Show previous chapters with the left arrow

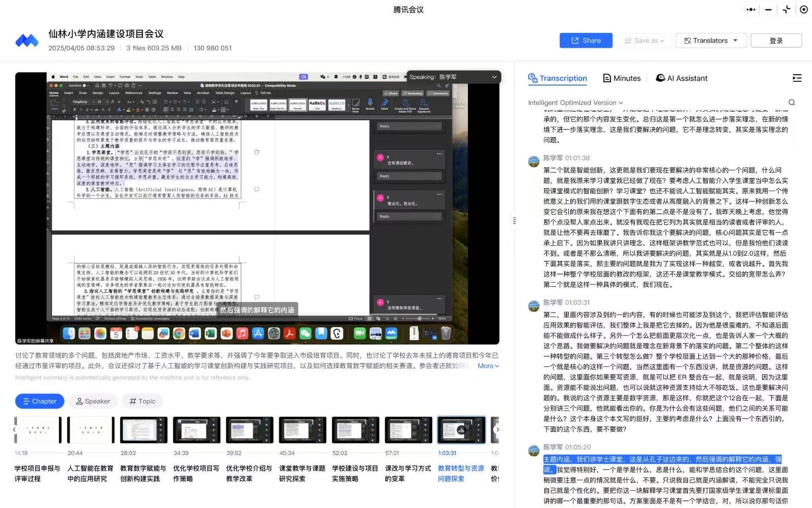(x=14, y=429)
